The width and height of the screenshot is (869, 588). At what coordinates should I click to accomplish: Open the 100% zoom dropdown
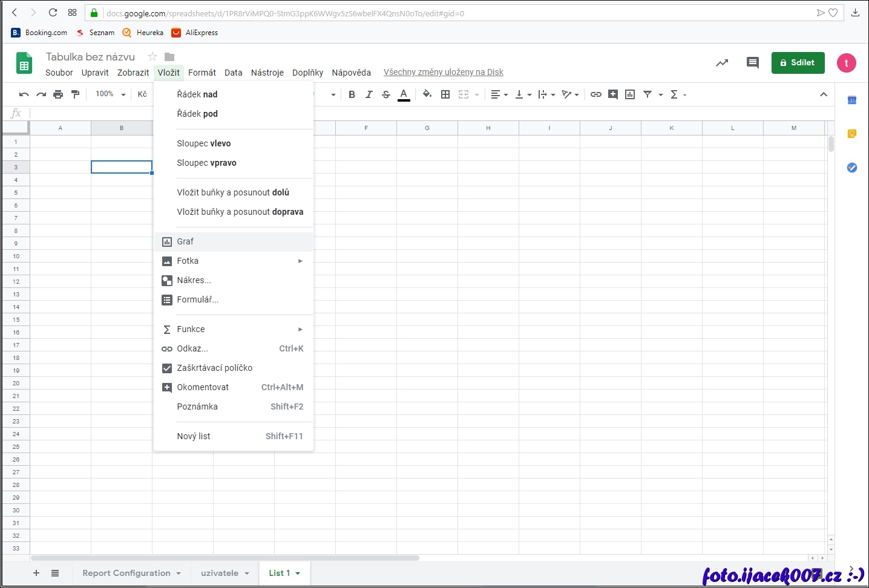(110, 94)
